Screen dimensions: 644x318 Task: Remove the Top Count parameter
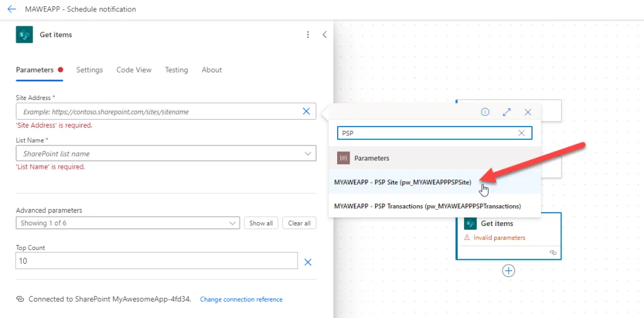click(x=308, y=262)
